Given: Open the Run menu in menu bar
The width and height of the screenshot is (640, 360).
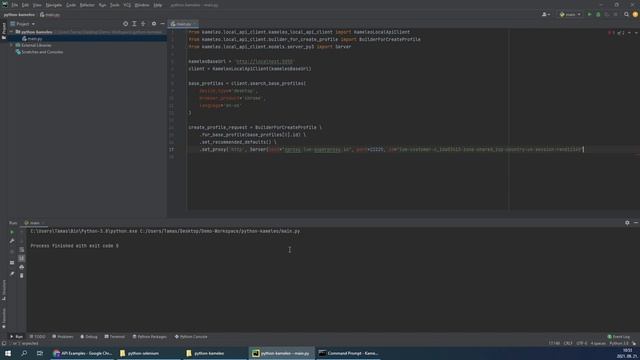Looking at the screenshot, I should [x=102, y=5].
